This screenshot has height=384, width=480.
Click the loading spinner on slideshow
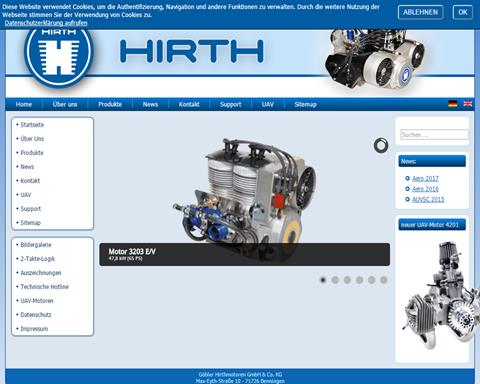tap(381, 145)
